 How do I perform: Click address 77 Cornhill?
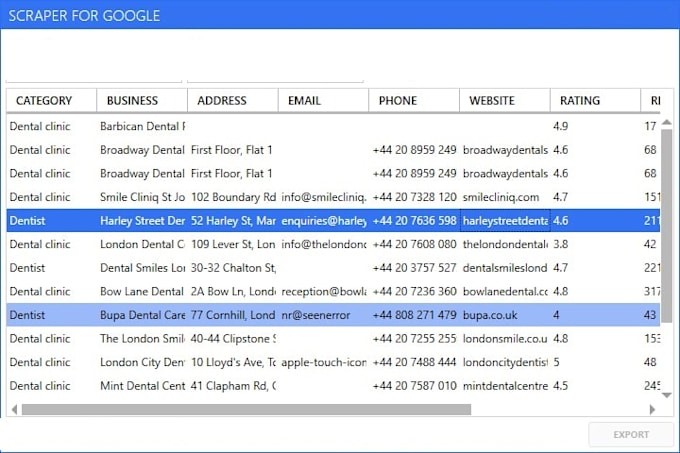[233, 315]
